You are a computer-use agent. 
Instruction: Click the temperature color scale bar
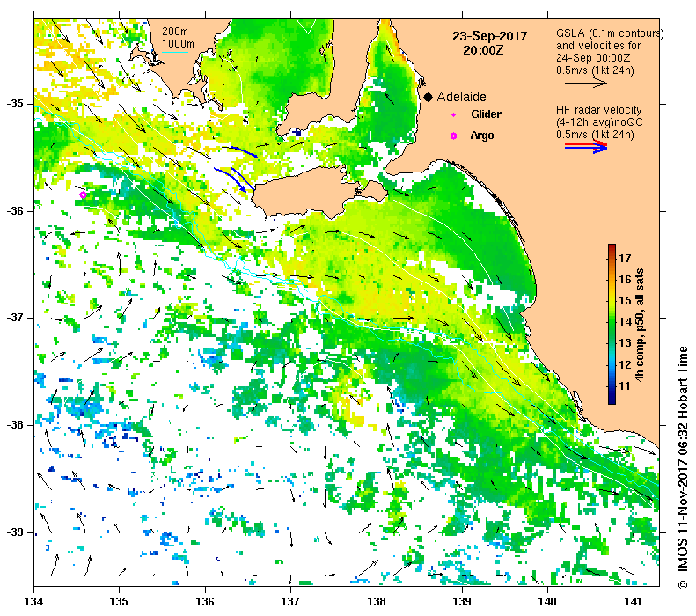612,324
